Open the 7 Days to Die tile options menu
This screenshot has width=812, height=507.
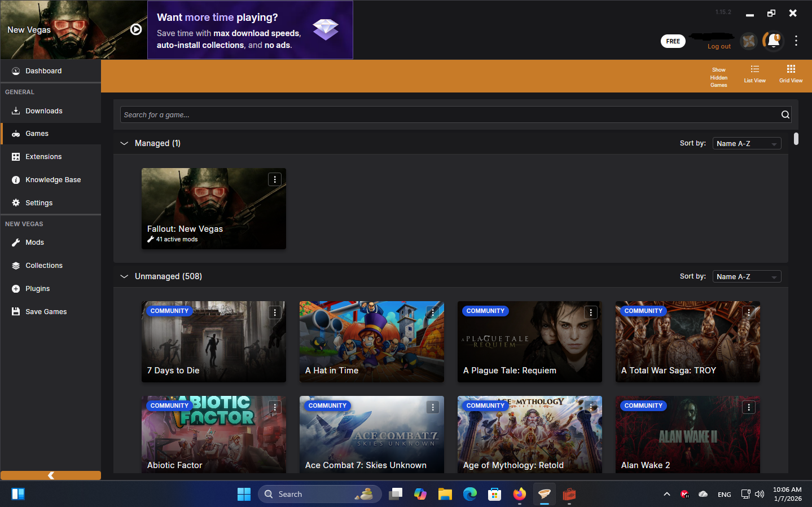(x=275, y=312)
